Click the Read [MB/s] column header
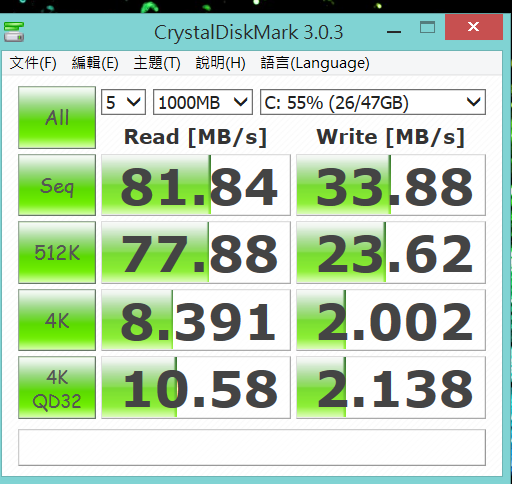 [195, 137]
